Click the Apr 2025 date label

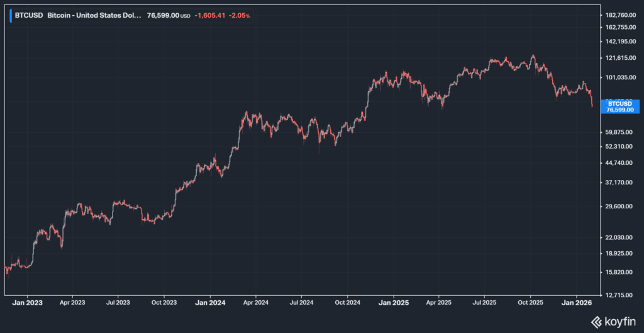pyautogui.click(x=439, y=303)
